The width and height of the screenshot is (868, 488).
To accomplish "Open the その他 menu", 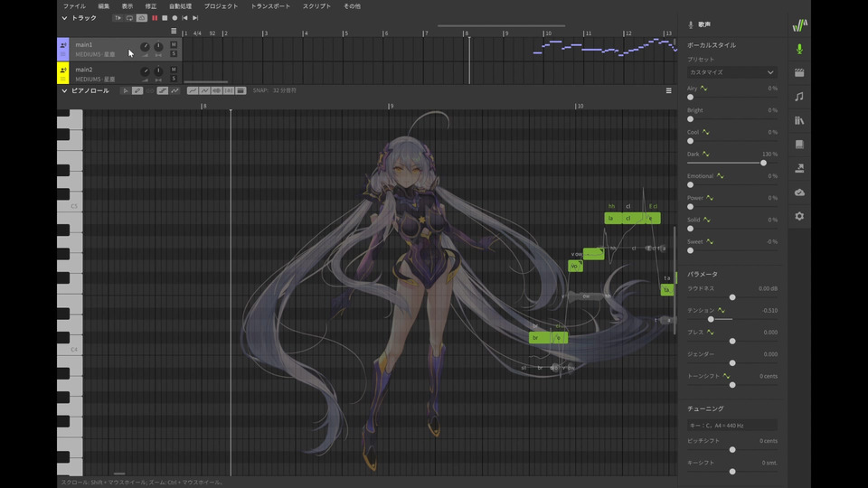I will coord(352,6).
